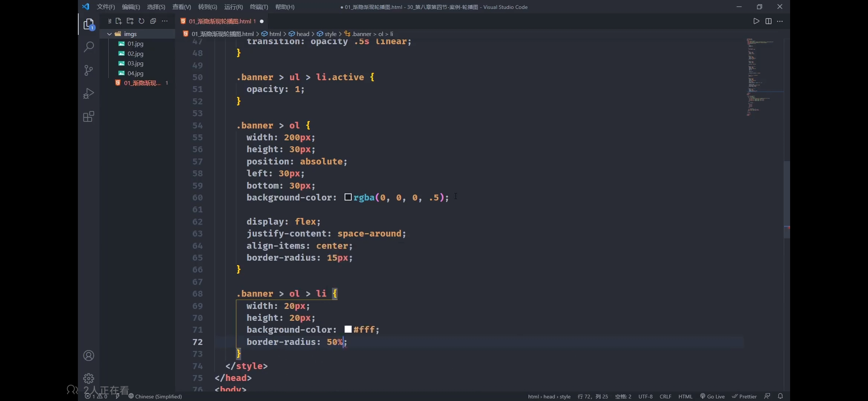Open the Extensions view
This screenshot has height=401, width=868.
pyautogui.click(x=89, y=117)
